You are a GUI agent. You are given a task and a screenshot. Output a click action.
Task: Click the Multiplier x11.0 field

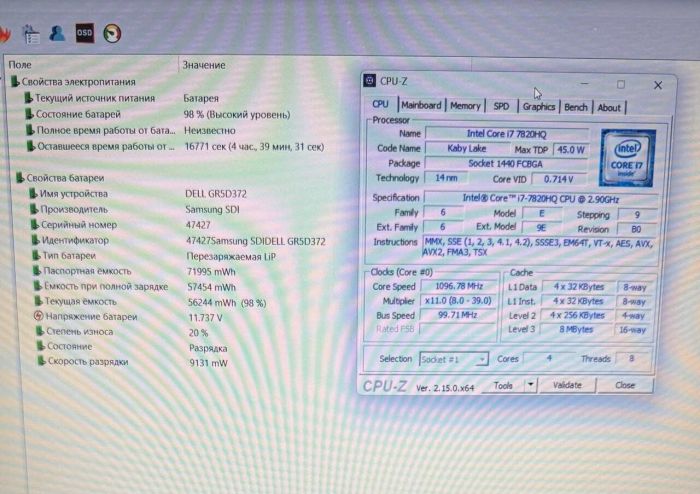point(458,301)
